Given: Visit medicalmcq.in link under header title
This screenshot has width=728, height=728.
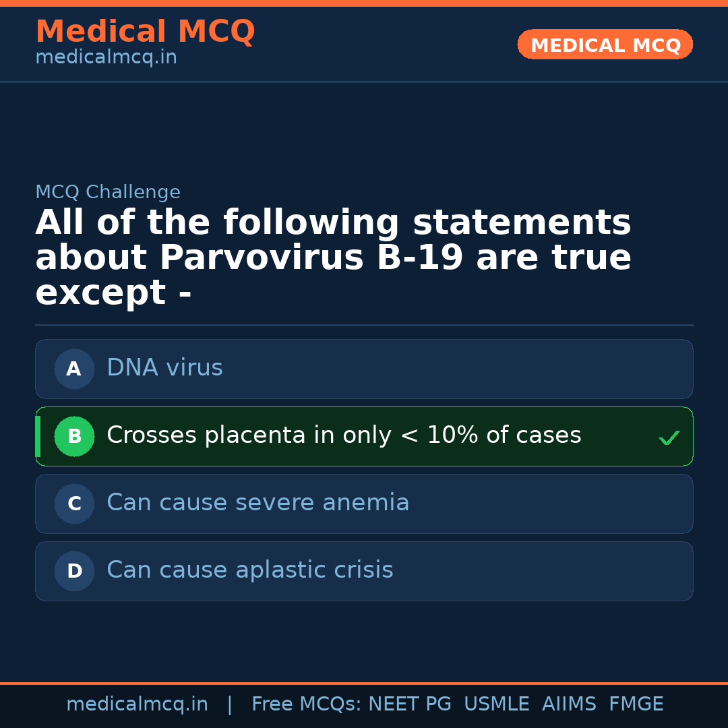Looking at the screenshot, I should (x=106, y=58).
